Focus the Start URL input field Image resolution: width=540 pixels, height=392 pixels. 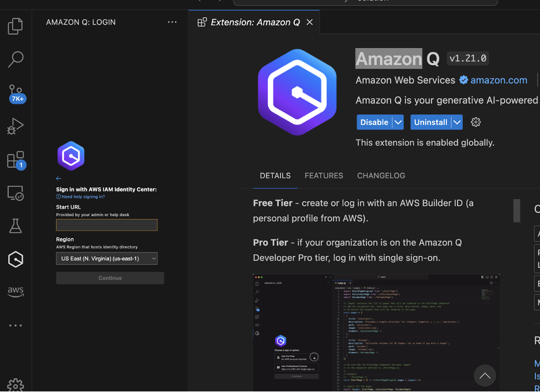[x=107, y=225]
